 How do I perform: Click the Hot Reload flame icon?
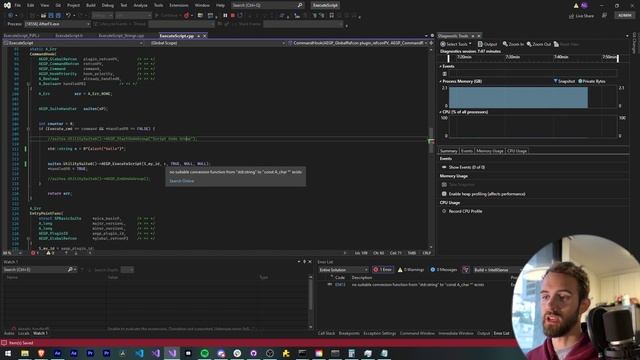[x=187, y=16]
